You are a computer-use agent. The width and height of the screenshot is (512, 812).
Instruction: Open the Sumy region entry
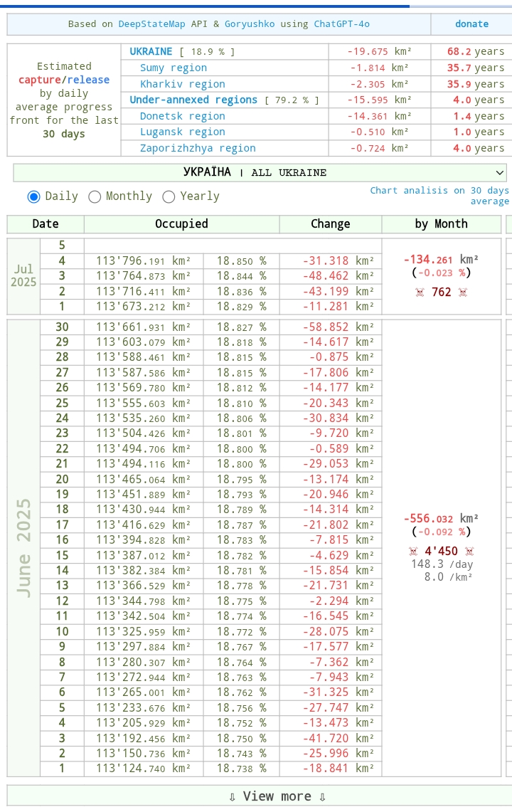173,68
